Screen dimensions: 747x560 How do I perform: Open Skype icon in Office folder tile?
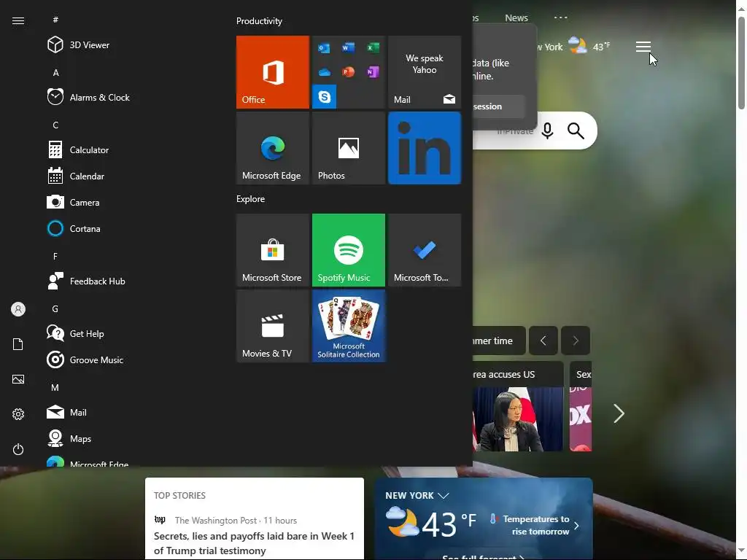coord(325,97)
